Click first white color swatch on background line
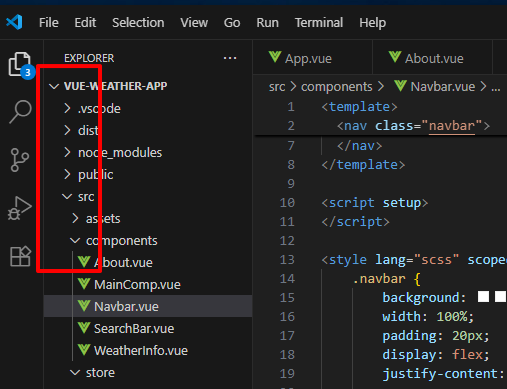 [x=483, y=296]
